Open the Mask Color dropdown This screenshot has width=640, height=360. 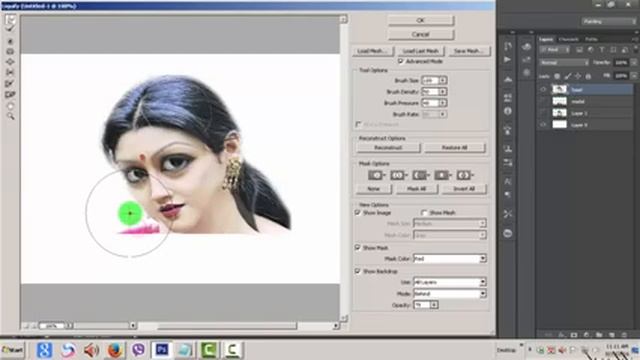point(450,259)
